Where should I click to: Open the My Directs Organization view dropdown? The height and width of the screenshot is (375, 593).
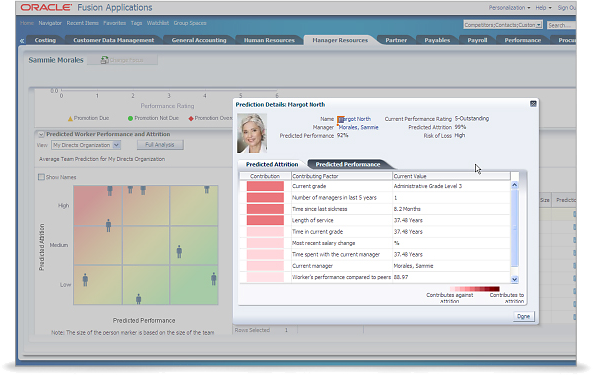[x=116, y=145]
